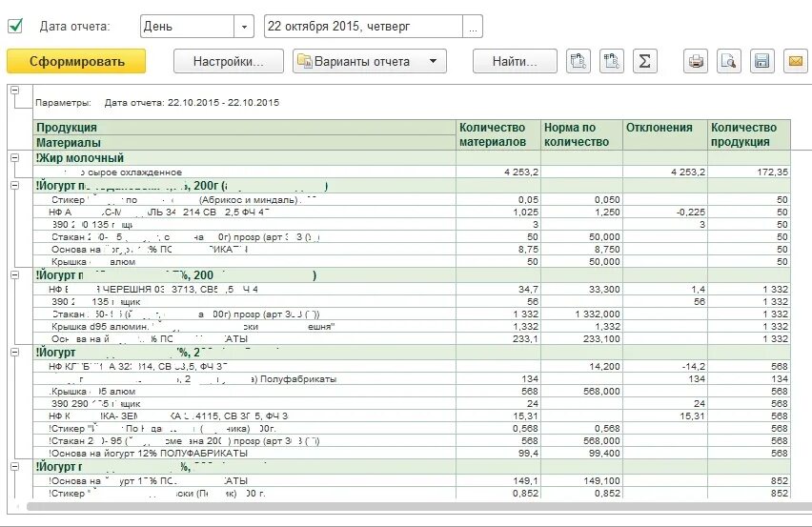Click the Количество материалов column header
This screenshot has width=812, height=527.
pyautogui.click(x=498, y=134)
